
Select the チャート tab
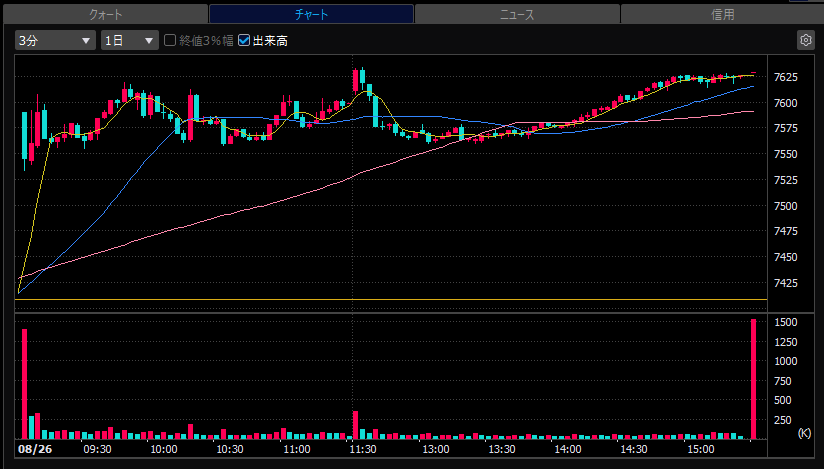311,14
